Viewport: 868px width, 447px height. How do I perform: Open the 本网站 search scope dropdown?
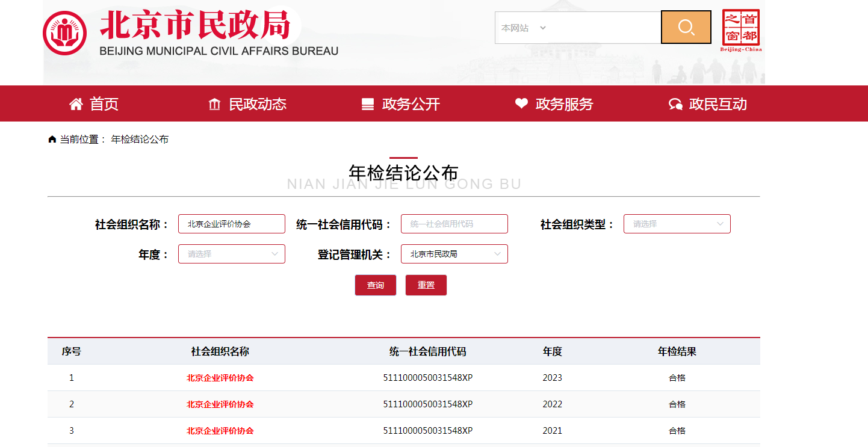pos(523,28)
